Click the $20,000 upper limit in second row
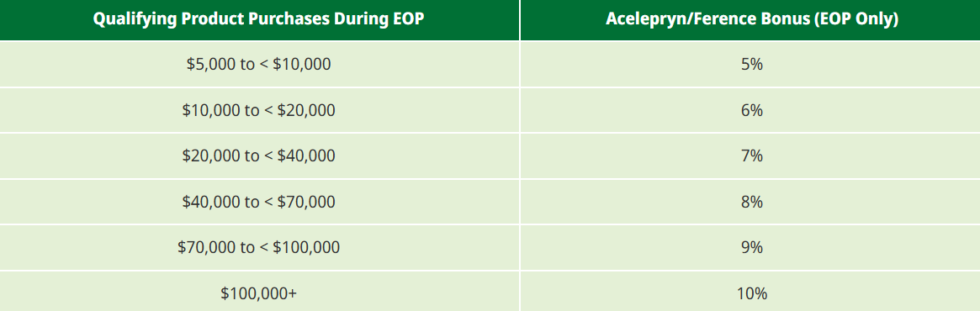This screenshot has height=311, width=980. (306, 110)
